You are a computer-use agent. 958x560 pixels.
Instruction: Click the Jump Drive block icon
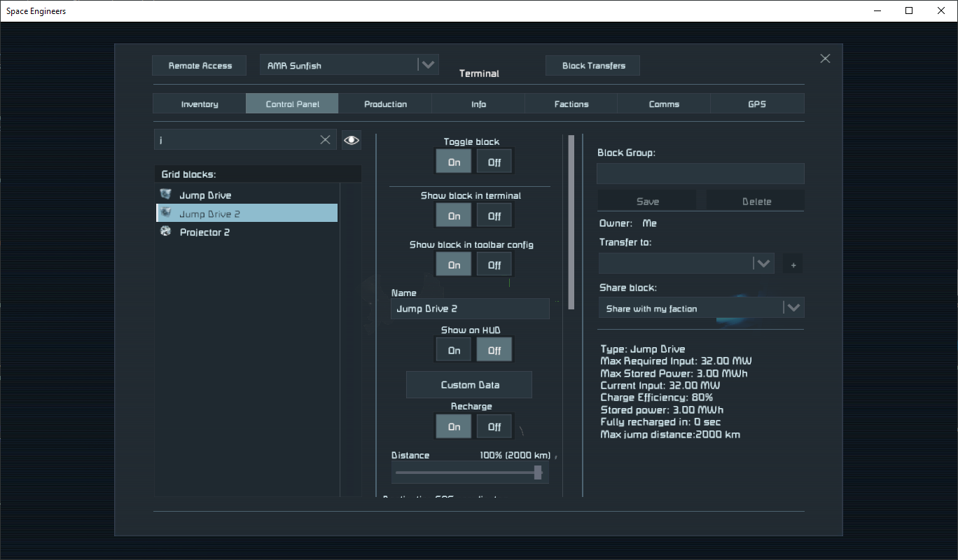(166, 194)
